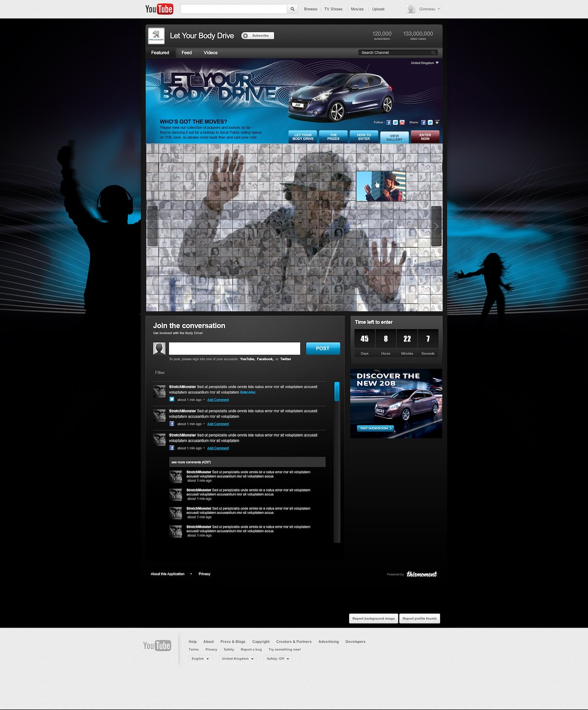Sign in via the YouTube account link
Image resolution: width=588 pixels, height=710 pixels.
pyautogui.click(x=247, y=359)
